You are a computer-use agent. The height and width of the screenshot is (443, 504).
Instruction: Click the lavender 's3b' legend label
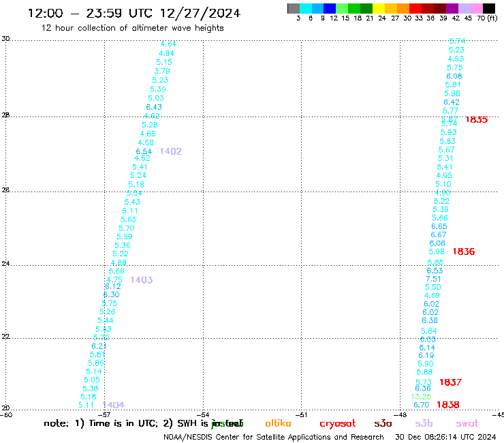coord(424,423)
